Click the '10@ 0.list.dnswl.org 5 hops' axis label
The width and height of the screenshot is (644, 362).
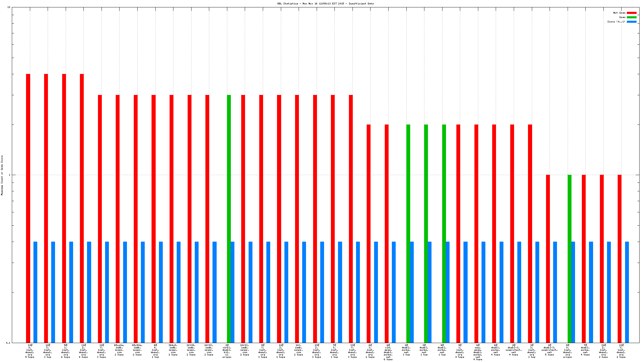coord(30,351)
